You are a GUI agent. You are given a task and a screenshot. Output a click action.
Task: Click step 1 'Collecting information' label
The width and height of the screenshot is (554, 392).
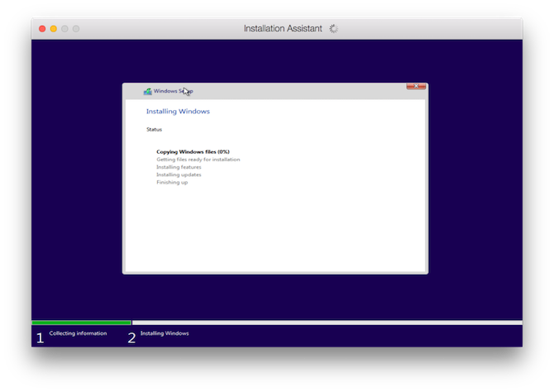(78, 333)
